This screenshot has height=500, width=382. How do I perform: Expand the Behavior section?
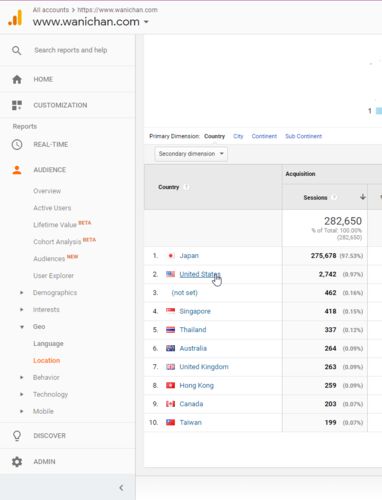[x=22, y=377]
